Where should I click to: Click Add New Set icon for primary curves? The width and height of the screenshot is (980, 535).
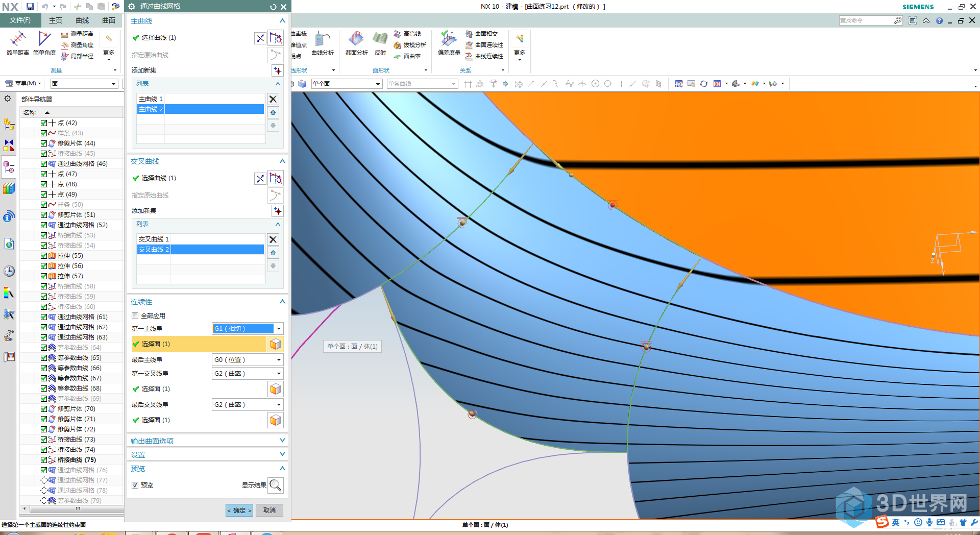tap(277, 70)
